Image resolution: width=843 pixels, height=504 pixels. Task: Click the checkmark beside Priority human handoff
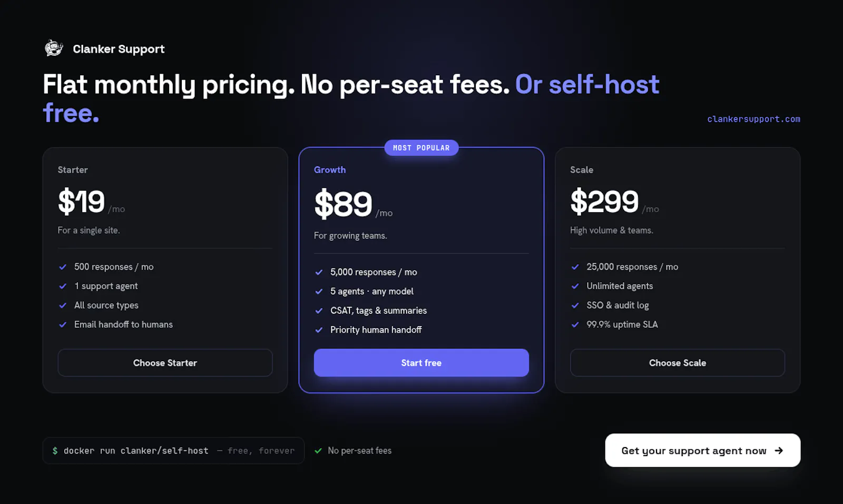pos(319,330)
